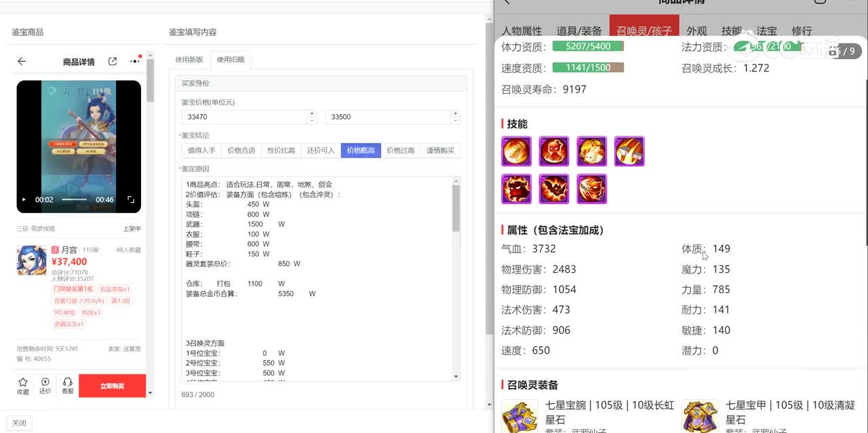Viewport: 868px width, 433px height.
Task: Click the red 立即购买 button
Action: [x=112, y=385]
